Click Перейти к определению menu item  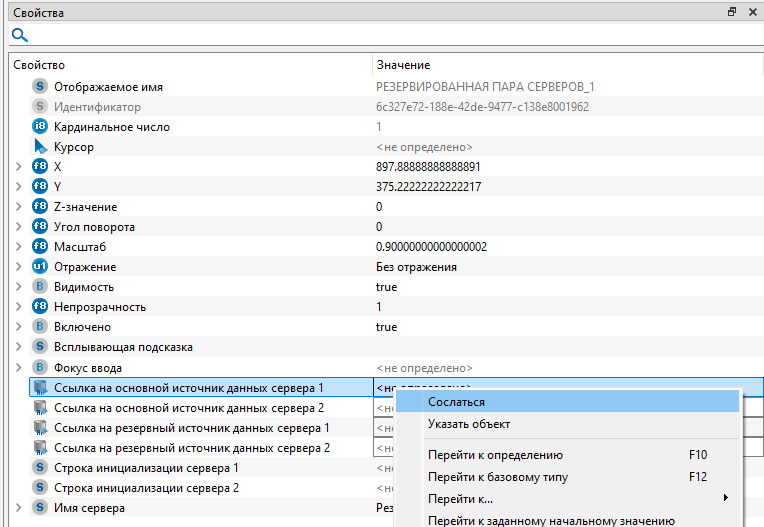point(495,455)
